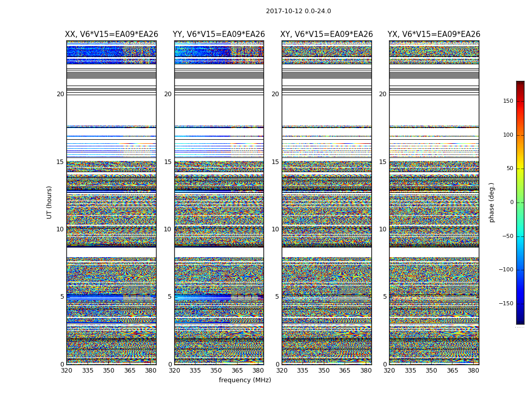Click the 'frequency (MHz)' x-axis label
This screenshot has width=532, height=405.
point(245,380)
